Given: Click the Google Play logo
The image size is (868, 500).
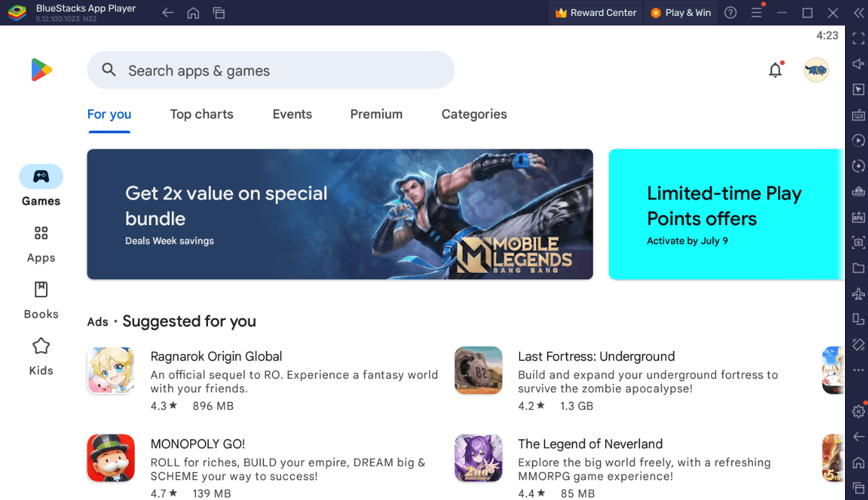Looking at the screenshot, I should (x=41, y=70).
